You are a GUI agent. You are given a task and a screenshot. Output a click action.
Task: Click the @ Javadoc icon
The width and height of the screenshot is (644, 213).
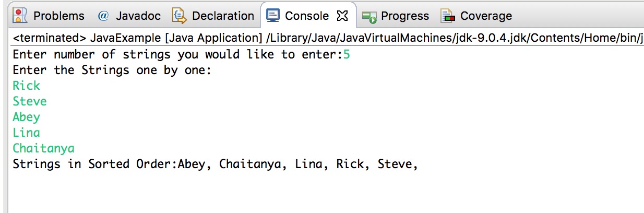point(103,16)
